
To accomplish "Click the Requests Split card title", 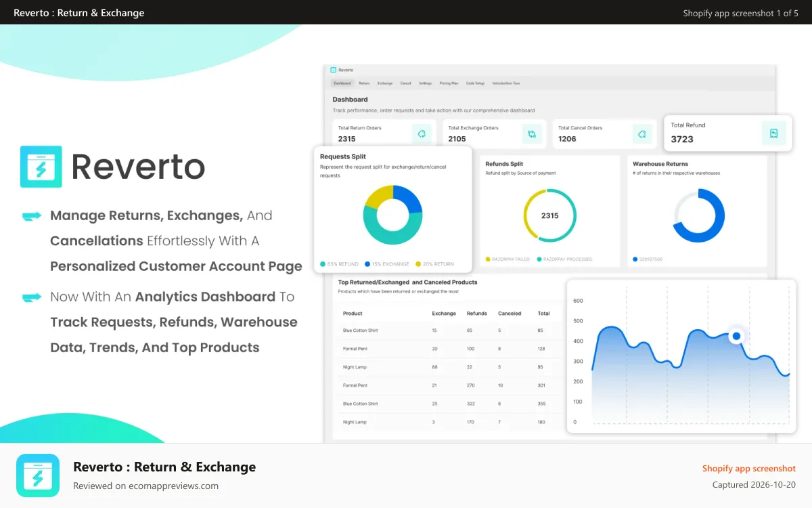I will (343, 156).
